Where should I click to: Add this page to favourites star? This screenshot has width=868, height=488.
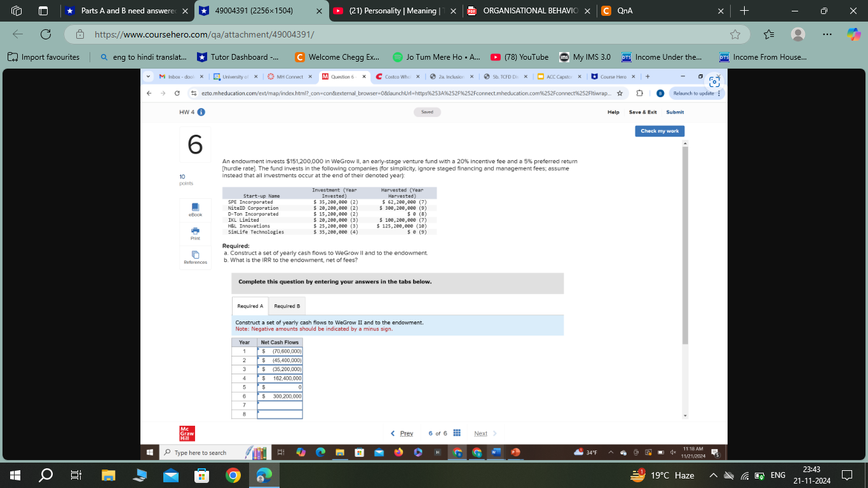(735, 34)
